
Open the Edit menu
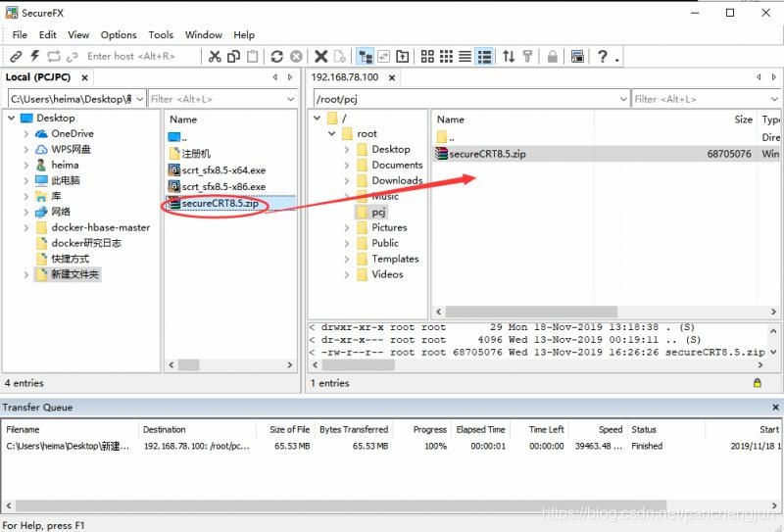47,35
